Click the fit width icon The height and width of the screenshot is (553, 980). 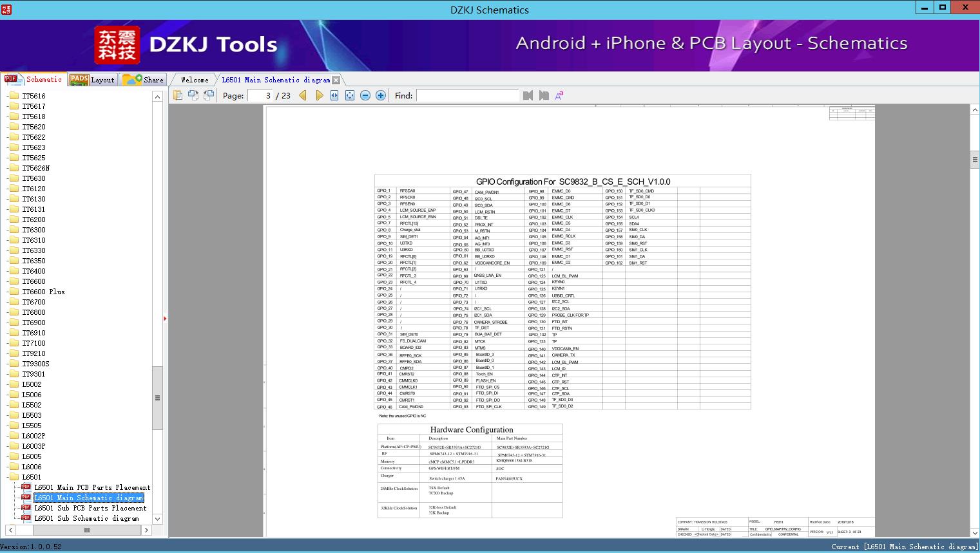(334, 95)
